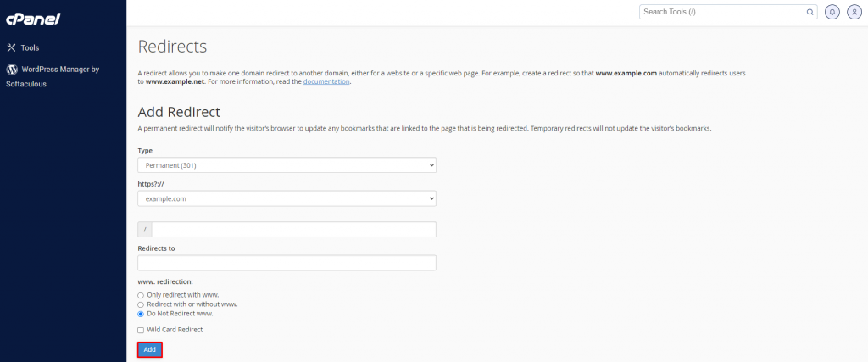
Task: Click the Redirects page heading
Action: tap(172, 47)
